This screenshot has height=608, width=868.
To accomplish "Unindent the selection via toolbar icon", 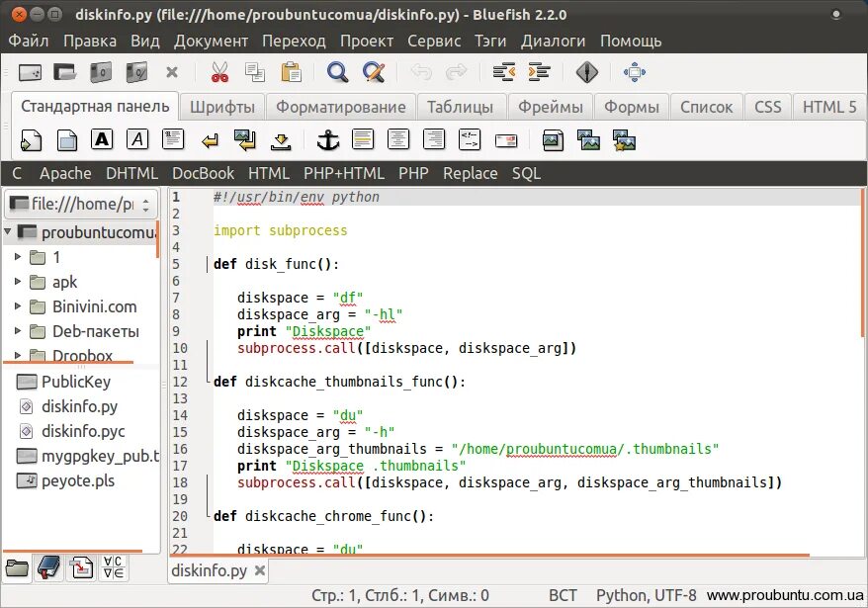I will (x=504, y=72).
